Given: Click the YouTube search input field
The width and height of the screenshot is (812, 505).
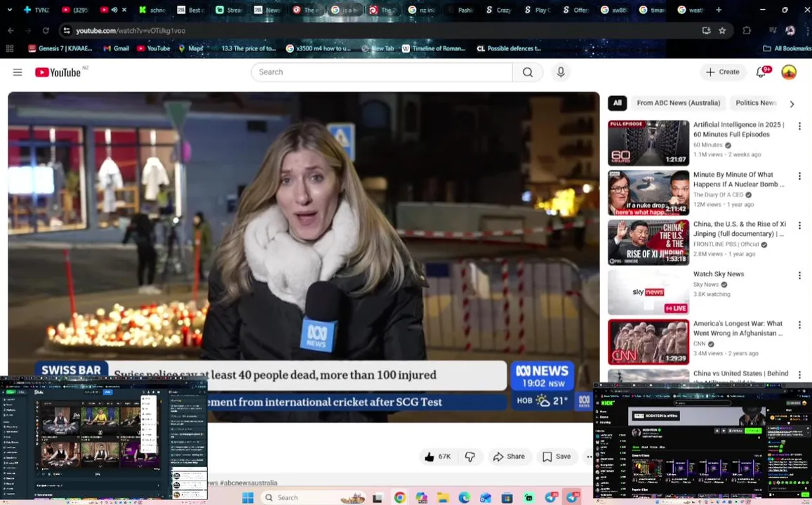Looking at the screenshot, I should point(382,72).
